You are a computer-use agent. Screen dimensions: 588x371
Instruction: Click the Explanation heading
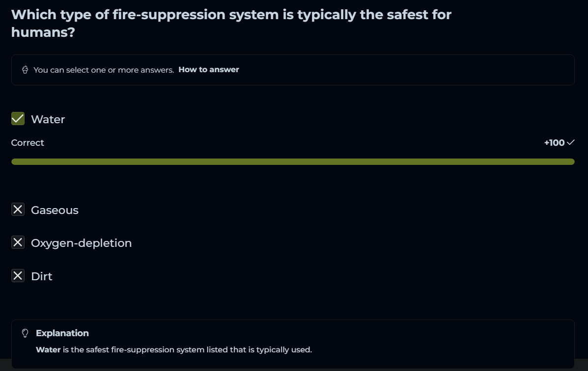coord(62,333)
